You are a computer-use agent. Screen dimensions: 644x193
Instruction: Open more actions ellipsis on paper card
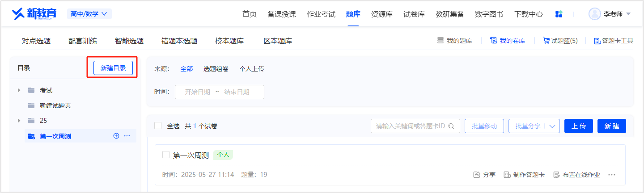[x=612, y=175]
